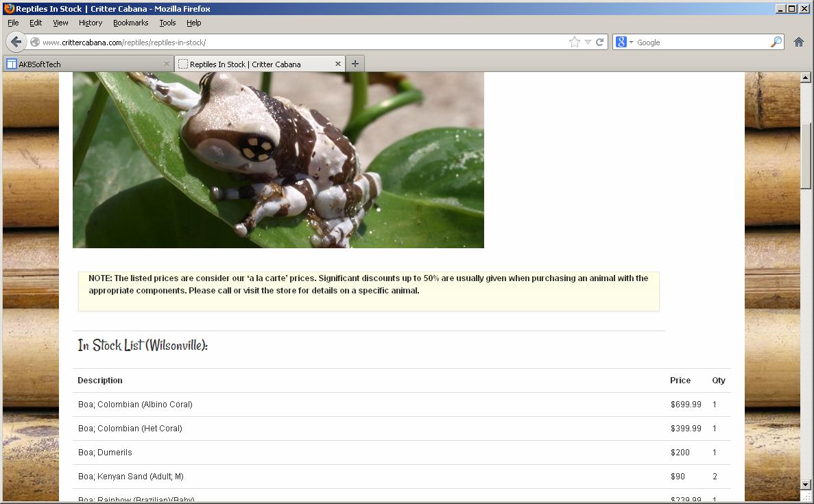Open the Tools menu

167,23
